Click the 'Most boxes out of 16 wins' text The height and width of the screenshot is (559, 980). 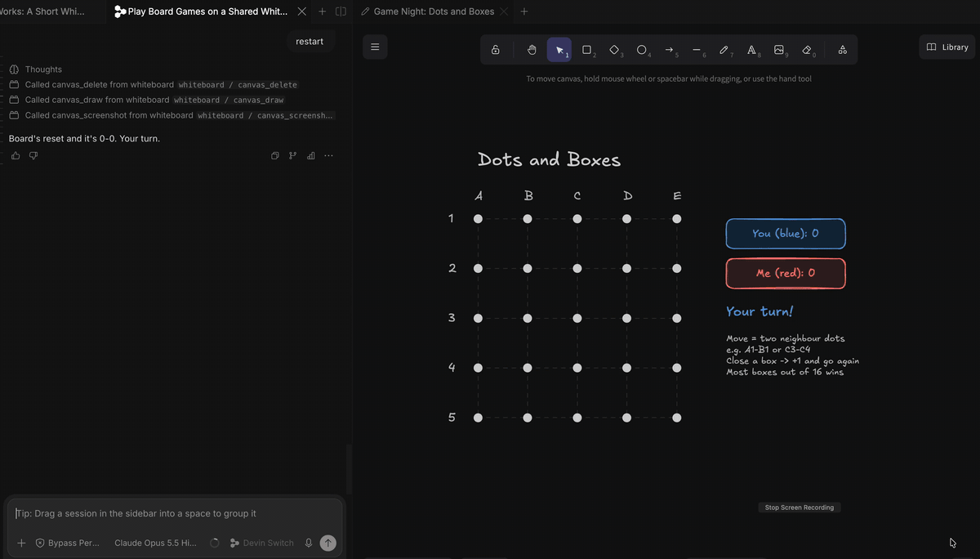[x=785, y=373]
